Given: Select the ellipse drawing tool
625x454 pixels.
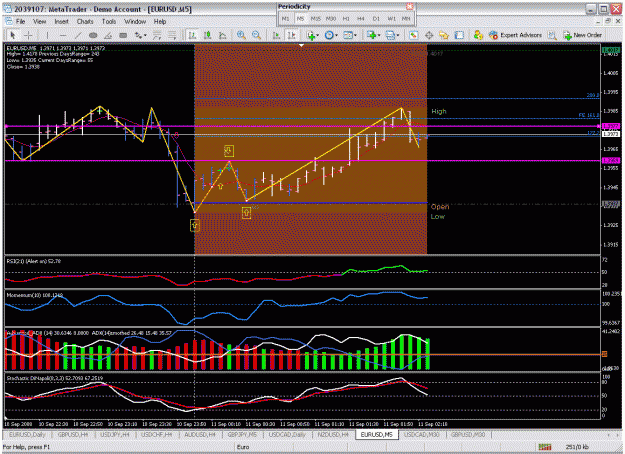Looking at the screenshot, I should pos(93,35).
